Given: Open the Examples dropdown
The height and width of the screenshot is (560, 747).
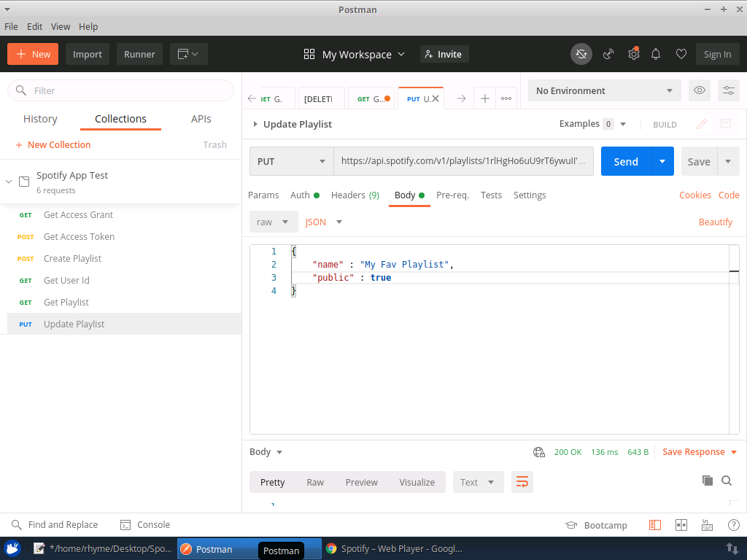Looking at the screenshot, I should 592,124.
